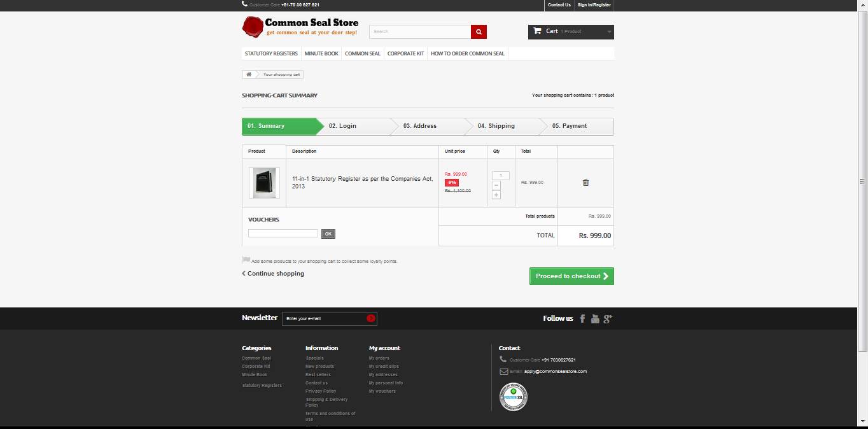Increase quantity with plus button
Image resolution: width=868 pixels, height=429 pixels.
tap(496, 195)
